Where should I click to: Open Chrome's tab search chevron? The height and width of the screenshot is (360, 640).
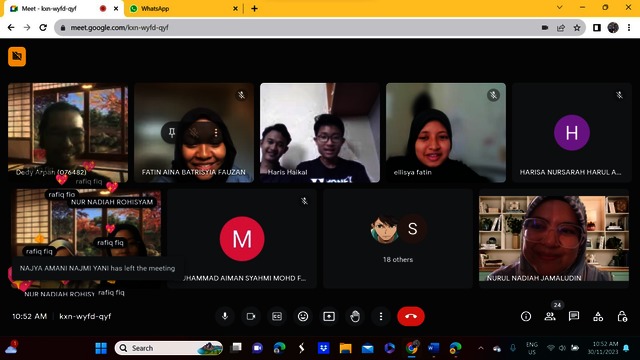[x=560, y=7]
